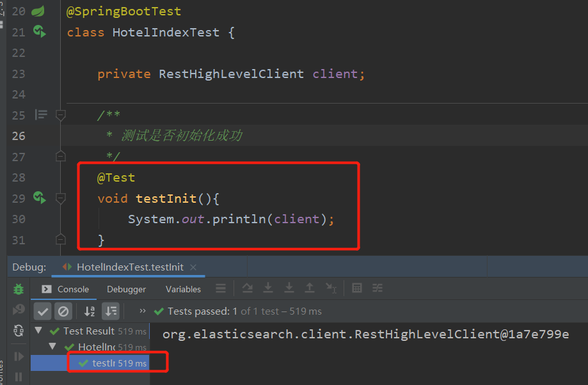The width and height of the screenshot is (588, 385).
Task: Click fold end marker on line 31
Action: (61, 239)
